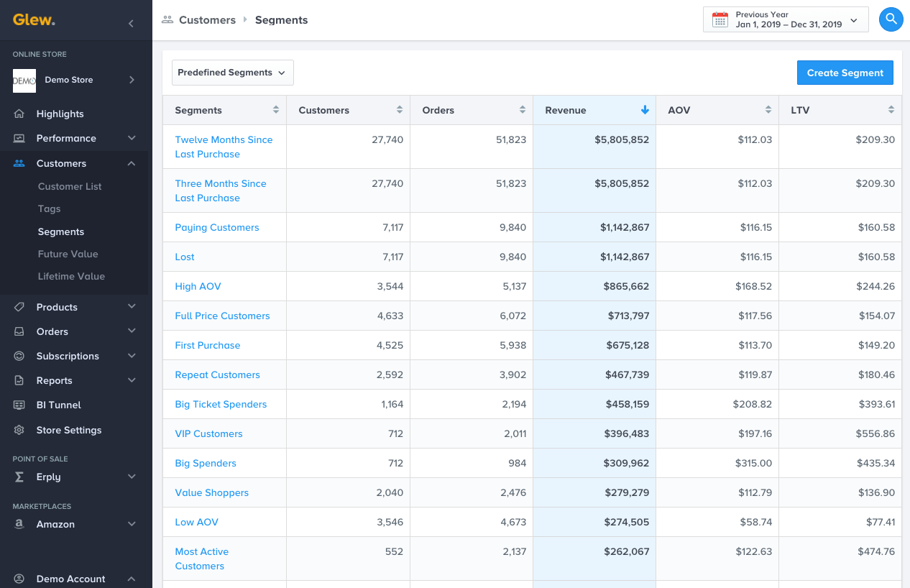Viewport: 910px width, 588px height.
Task: Open Customer List in sidebar
Action: 70,186
